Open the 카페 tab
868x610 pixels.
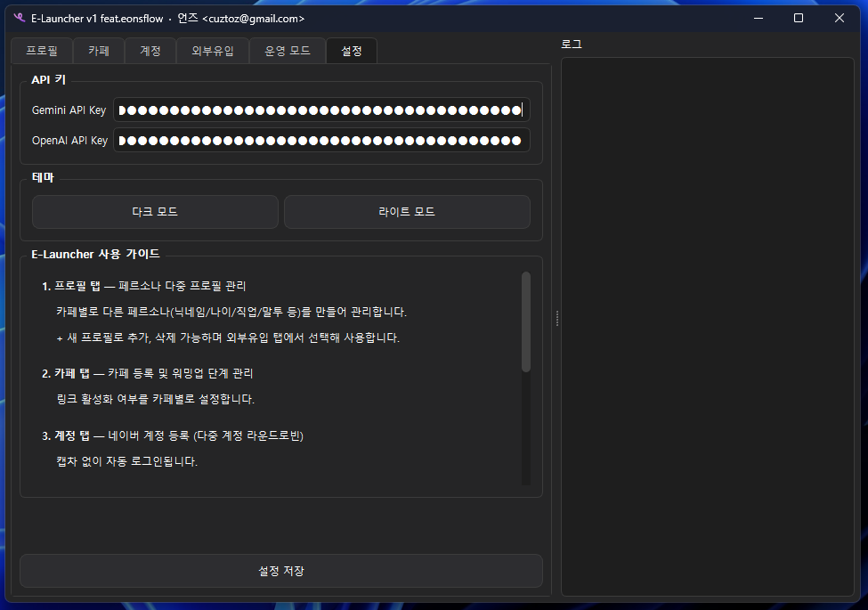[x=99, y=51]
